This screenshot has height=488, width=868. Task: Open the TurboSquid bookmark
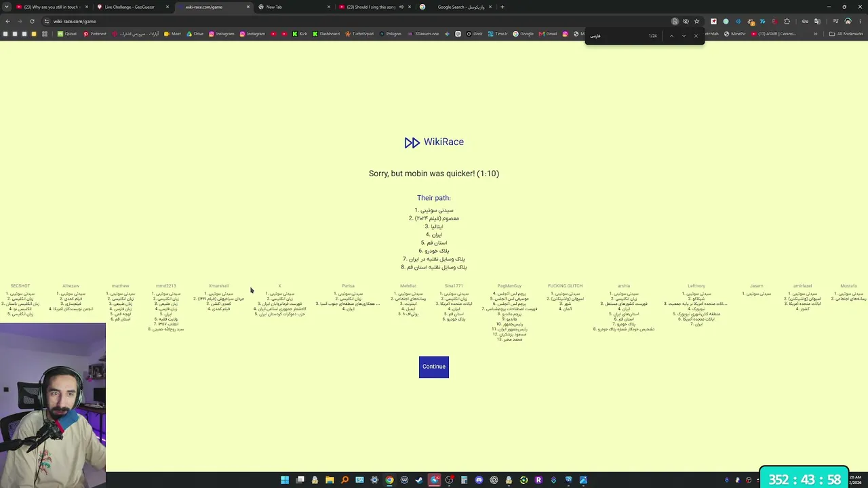359,34
